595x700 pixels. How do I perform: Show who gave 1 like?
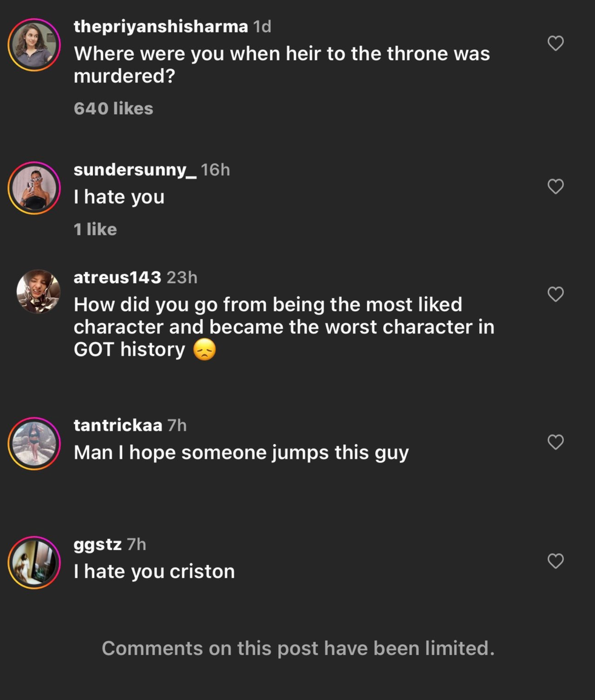95,229
